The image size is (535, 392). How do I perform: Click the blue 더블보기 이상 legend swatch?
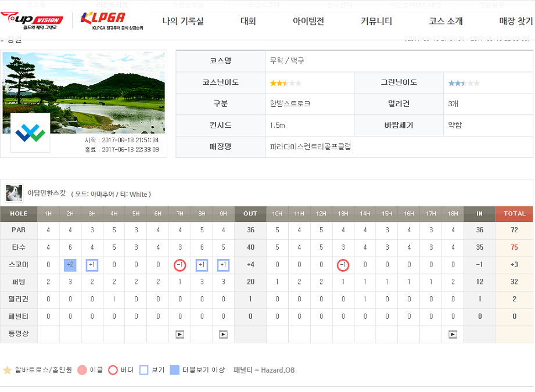point(175,370)
